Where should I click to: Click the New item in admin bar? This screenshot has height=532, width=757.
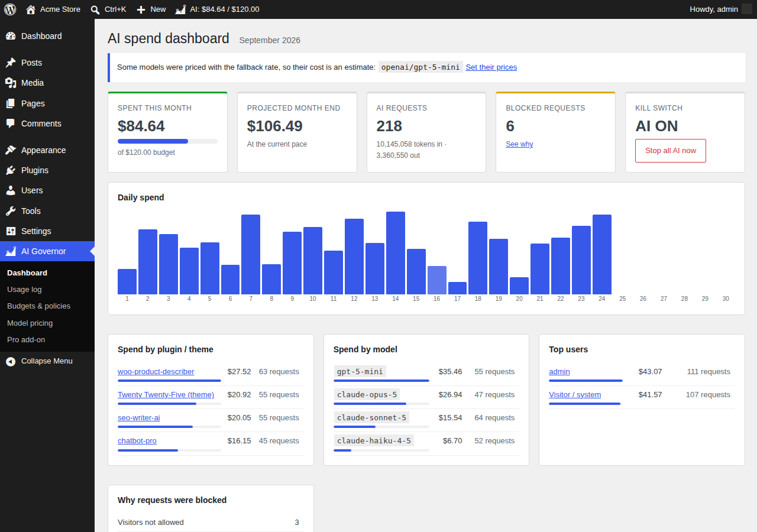pyautogui.click(x=151, y=9)
